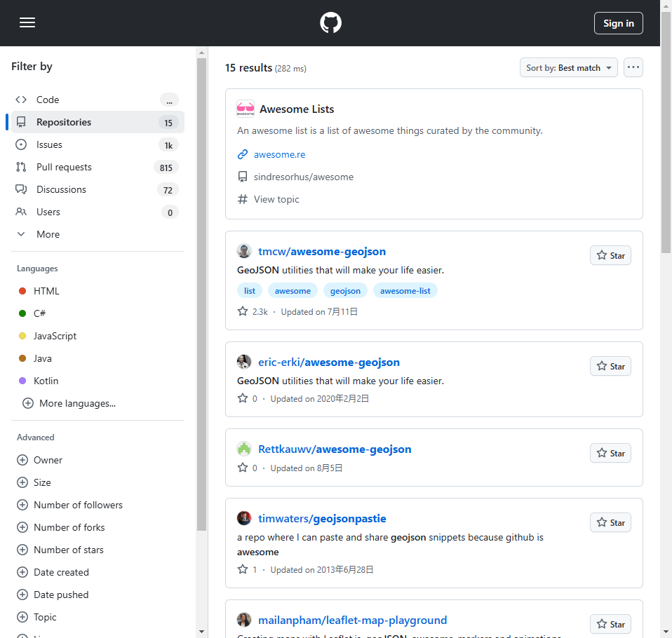Filter results by Issues

[98, 145]
